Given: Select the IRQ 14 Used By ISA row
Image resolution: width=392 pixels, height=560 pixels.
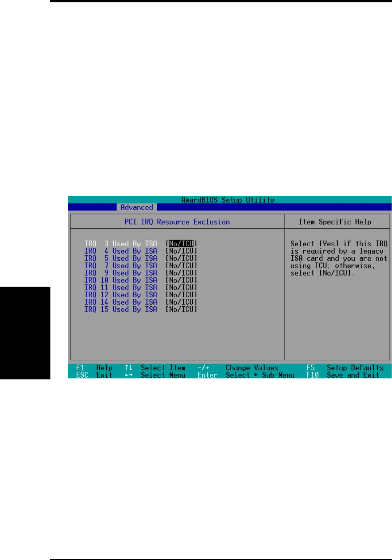Looking at the screenshot, I should pos(141,302).
